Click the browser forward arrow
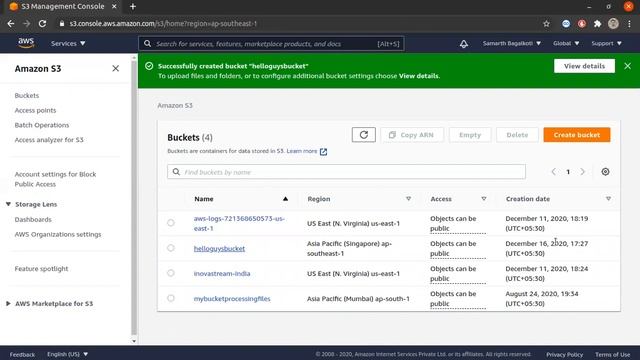 pos(27,24)
